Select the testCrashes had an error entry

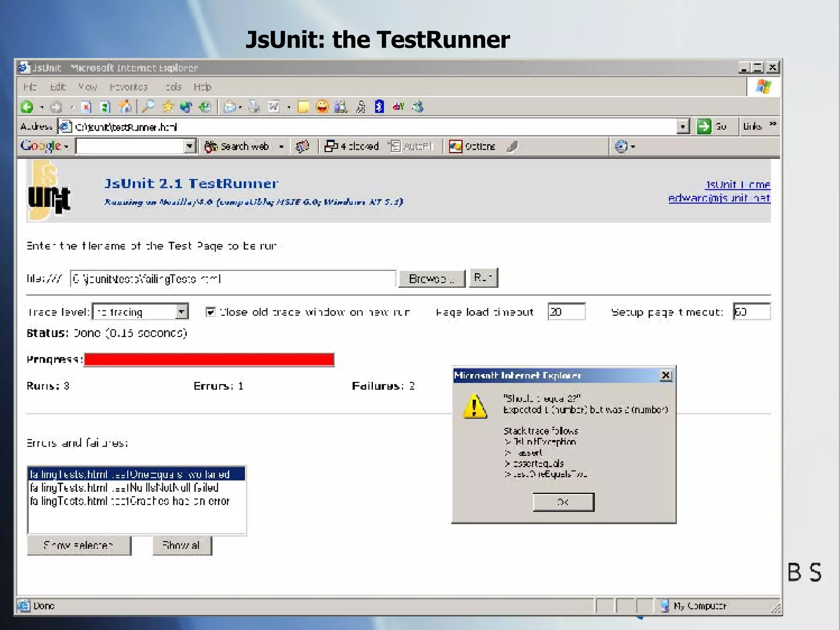tap(137, 501)
